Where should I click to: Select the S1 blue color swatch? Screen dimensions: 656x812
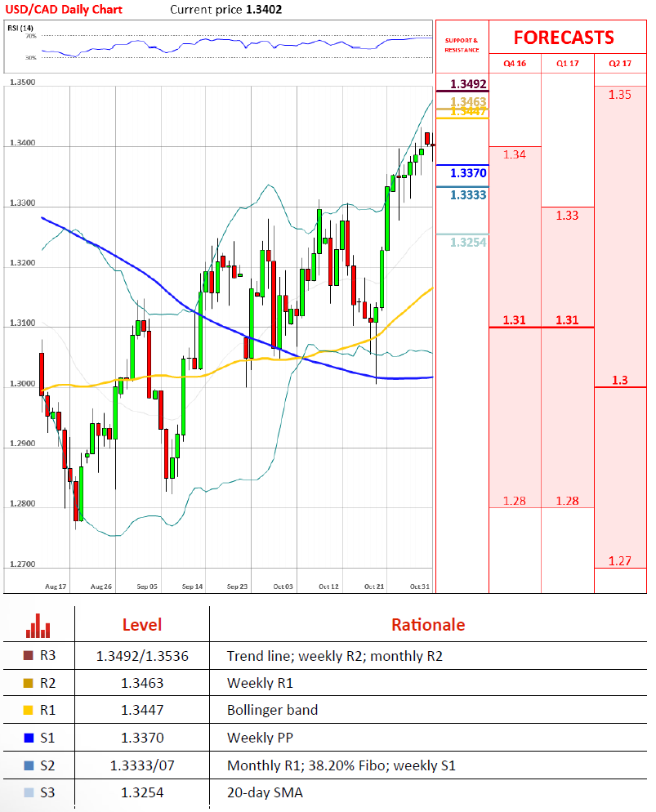(29, 738)
